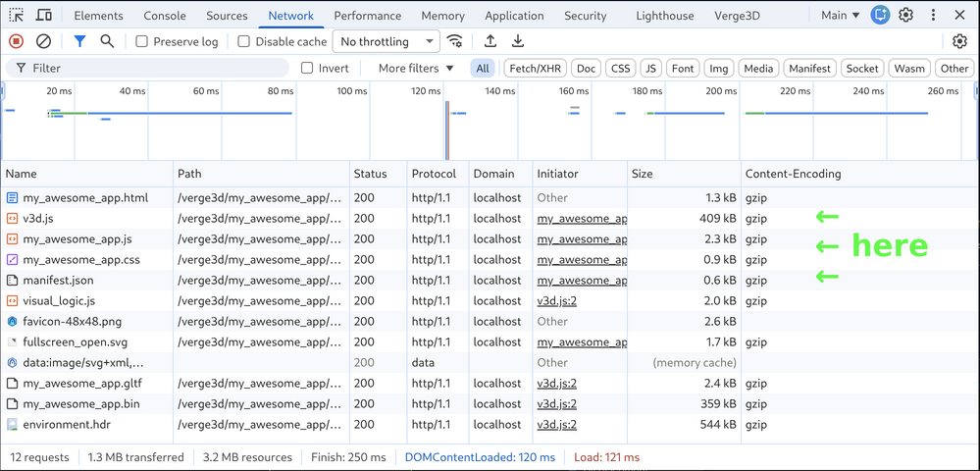
Task: Open v3d.js:2 initiator link for visual_logic.js
Action: click(557, 301)
